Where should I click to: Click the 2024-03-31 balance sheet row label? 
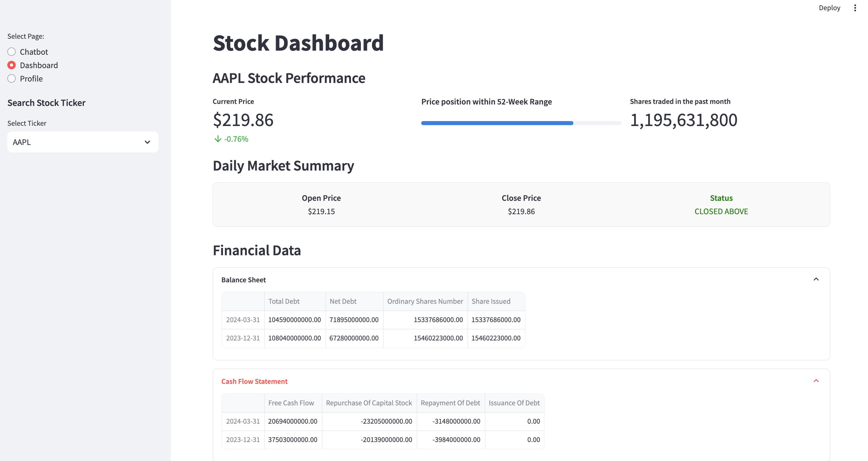(242, 320)
